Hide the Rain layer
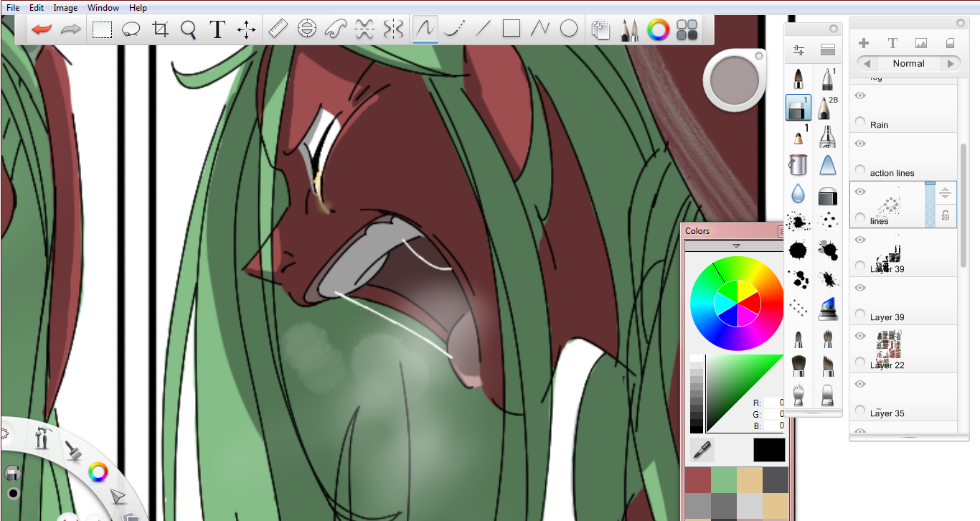 tap(860, 95)
